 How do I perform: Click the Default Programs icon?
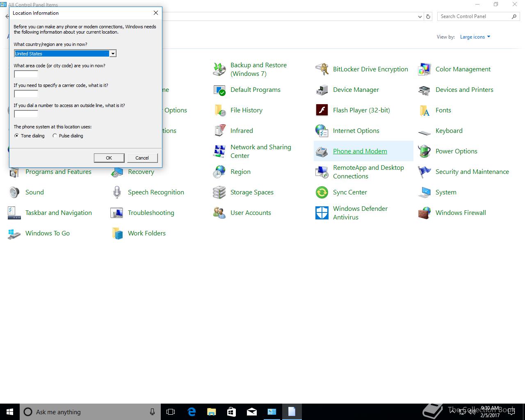[219, 90]
